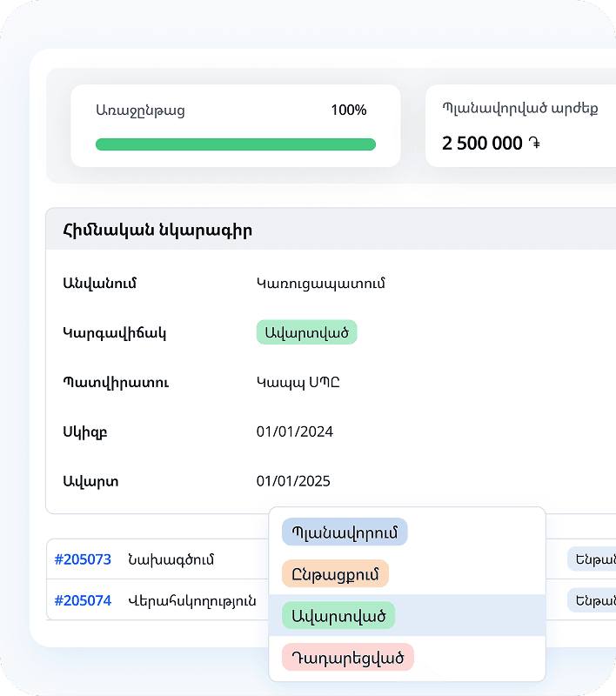Click the green "Ավարտված" status badge
Image resolution: width=616 pixels, height=696 pixels.
[x=306, y=331]
